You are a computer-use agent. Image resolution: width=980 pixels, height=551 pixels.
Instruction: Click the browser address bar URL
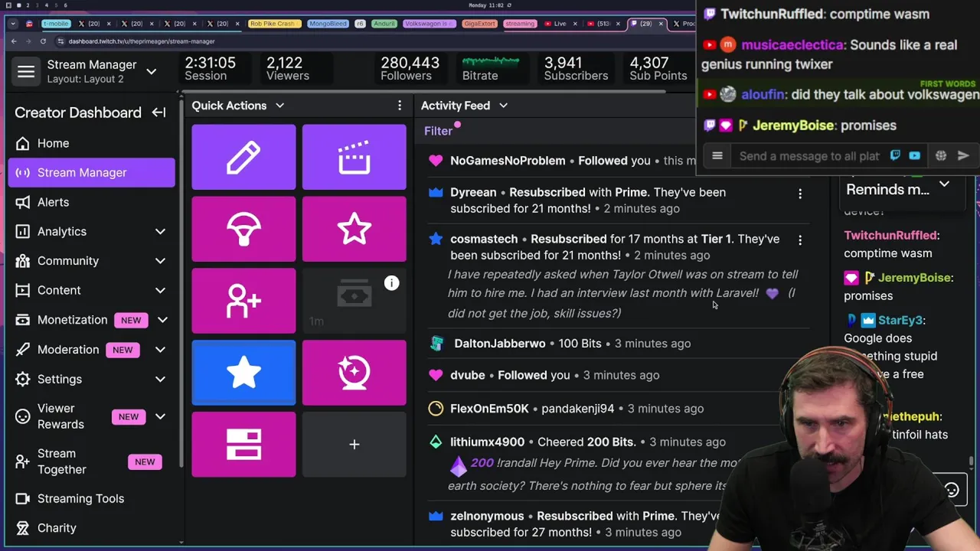click(x=142, y=41)
